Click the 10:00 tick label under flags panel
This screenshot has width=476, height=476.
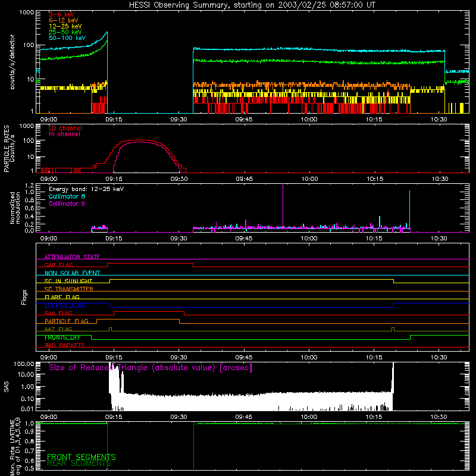309,358
